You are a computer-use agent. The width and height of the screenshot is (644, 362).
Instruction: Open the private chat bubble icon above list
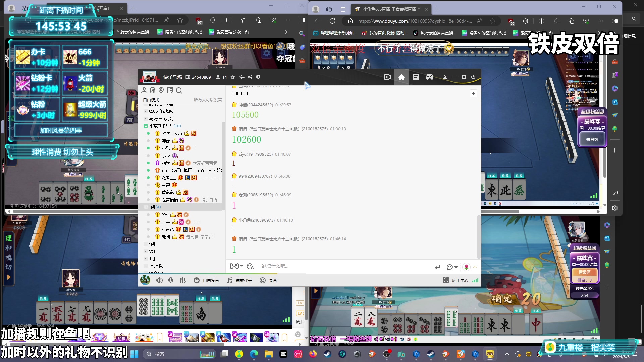(153, 90)
